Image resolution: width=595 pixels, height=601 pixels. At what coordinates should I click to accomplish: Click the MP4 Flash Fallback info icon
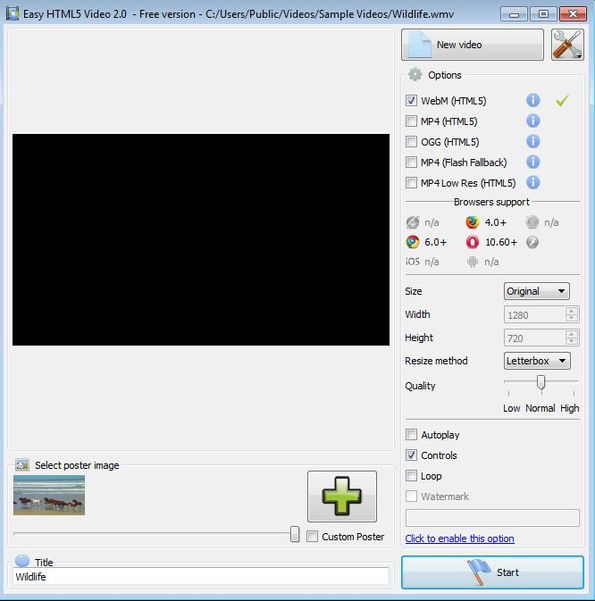533,162
